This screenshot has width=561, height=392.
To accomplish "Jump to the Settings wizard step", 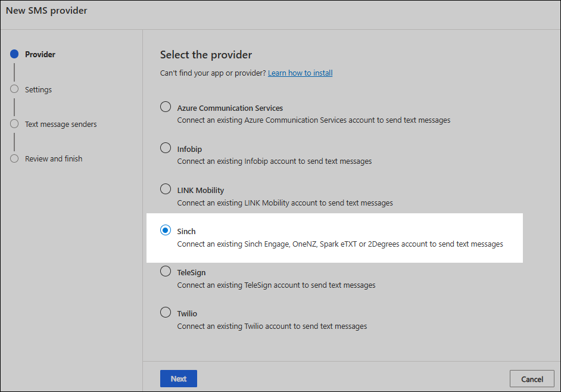I will 38,89.
